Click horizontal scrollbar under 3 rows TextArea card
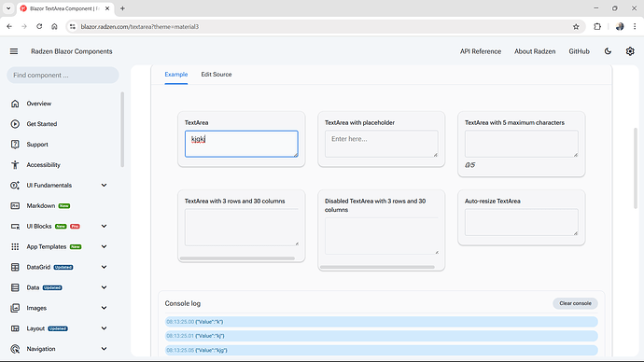Viewport: 644px width, 362px height. pyautogui.click(x=237, y=258)
